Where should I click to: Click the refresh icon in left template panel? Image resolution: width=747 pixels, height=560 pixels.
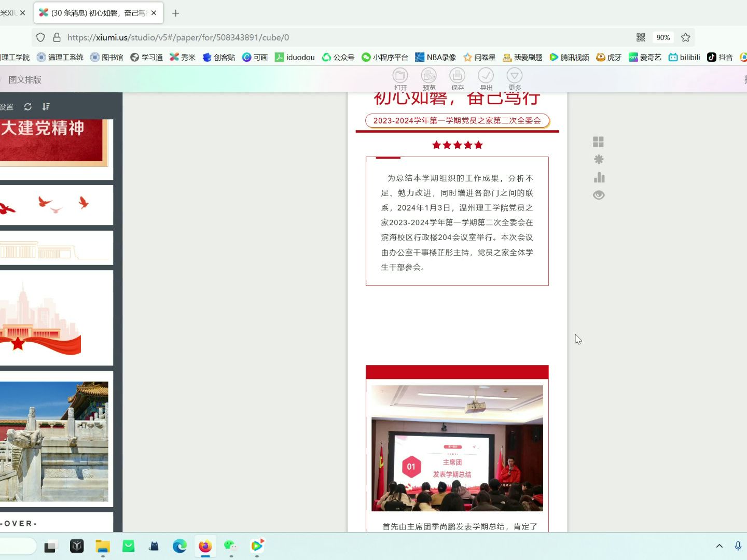[x=27, y=106]
